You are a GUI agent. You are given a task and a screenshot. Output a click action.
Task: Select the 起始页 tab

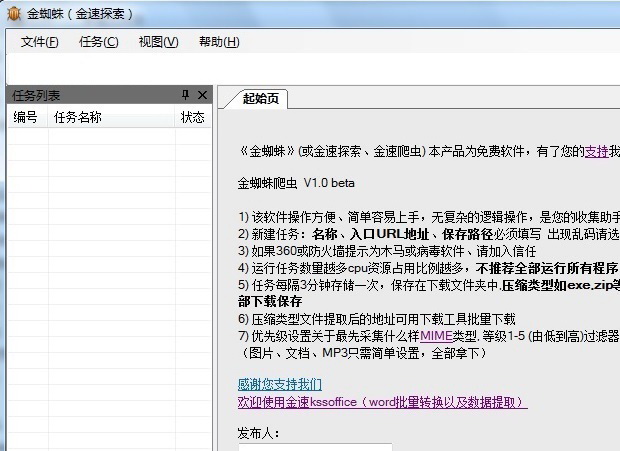[261, 98]
